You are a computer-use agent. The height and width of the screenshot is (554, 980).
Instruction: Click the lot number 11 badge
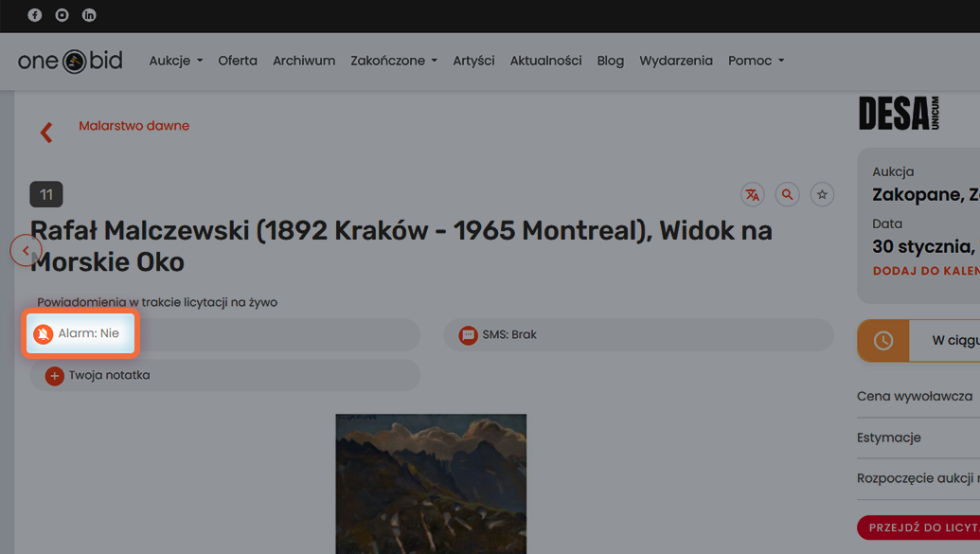pyautogui.click(x=46, y=194)
